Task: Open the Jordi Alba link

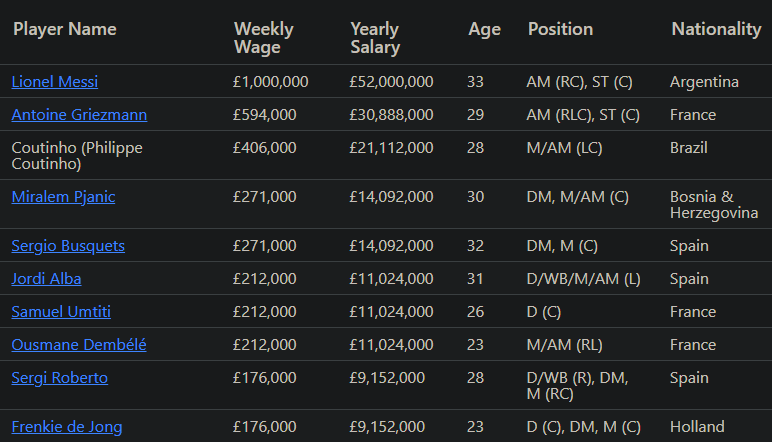Action: (x=46, y=279)
